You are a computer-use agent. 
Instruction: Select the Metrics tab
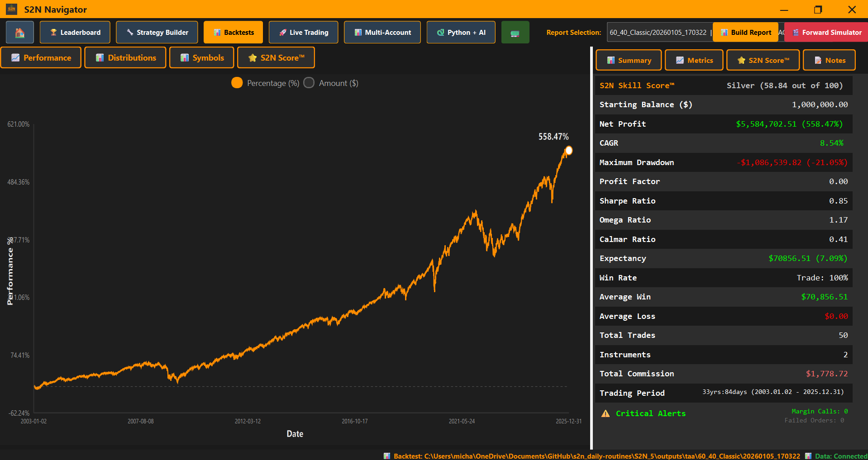point(694,60)
